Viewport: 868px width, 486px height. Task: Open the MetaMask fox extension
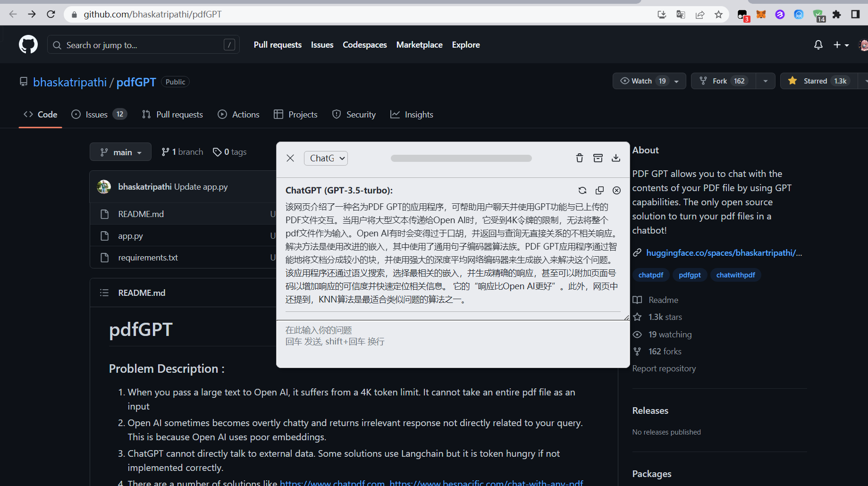click(x=761, y=15)
